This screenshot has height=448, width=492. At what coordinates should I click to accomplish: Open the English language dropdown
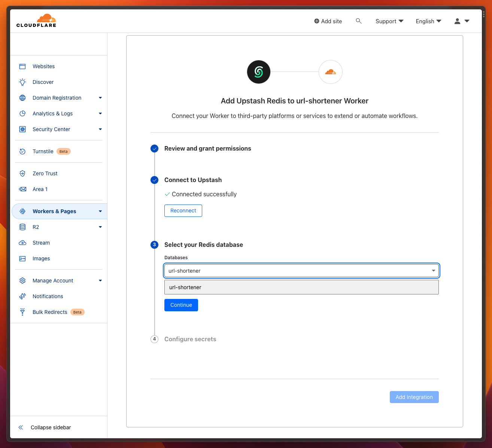pyautogui.click(x=428, y=21)
